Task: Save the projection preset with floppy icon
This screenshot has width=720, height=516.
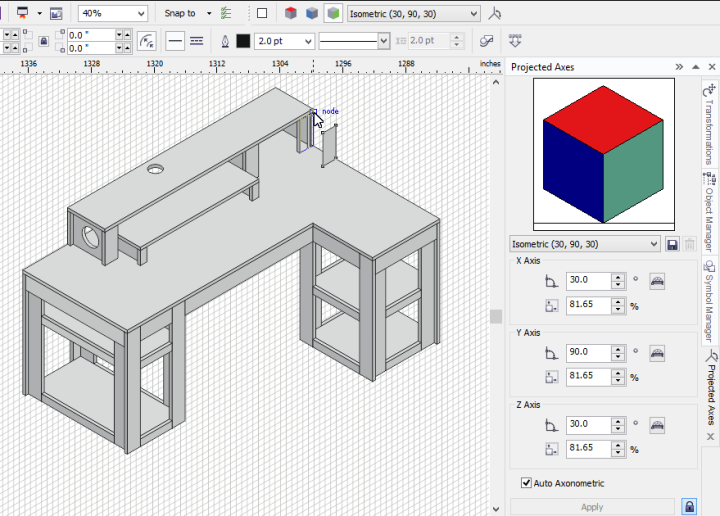Action: 672,245
